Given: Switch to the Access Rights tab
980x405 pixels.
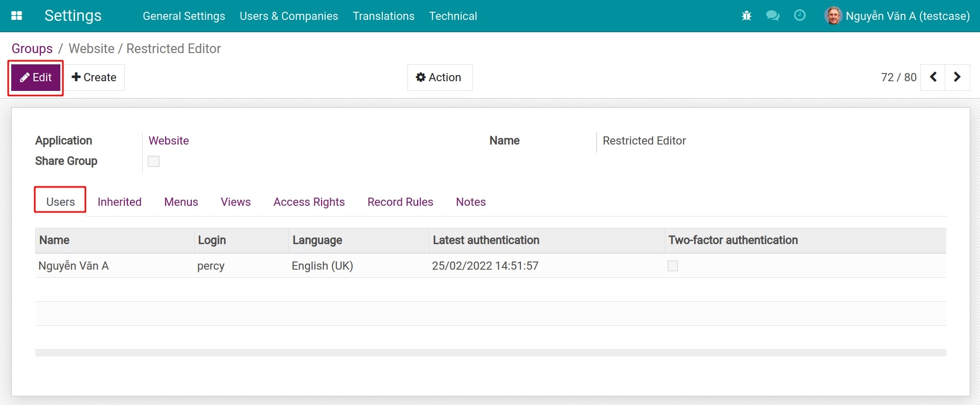Looking at the screenshot, I should (x=309, y=202).
